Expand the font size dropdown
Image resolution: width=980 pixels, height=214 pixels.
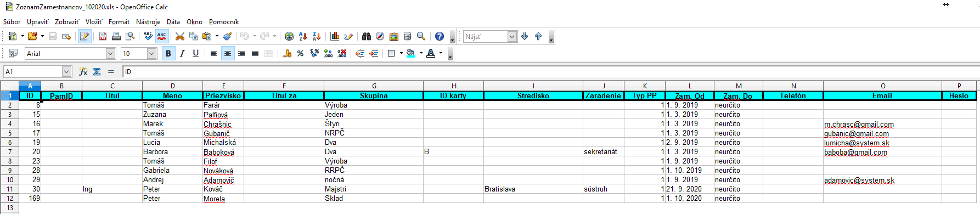click(152, 53)
